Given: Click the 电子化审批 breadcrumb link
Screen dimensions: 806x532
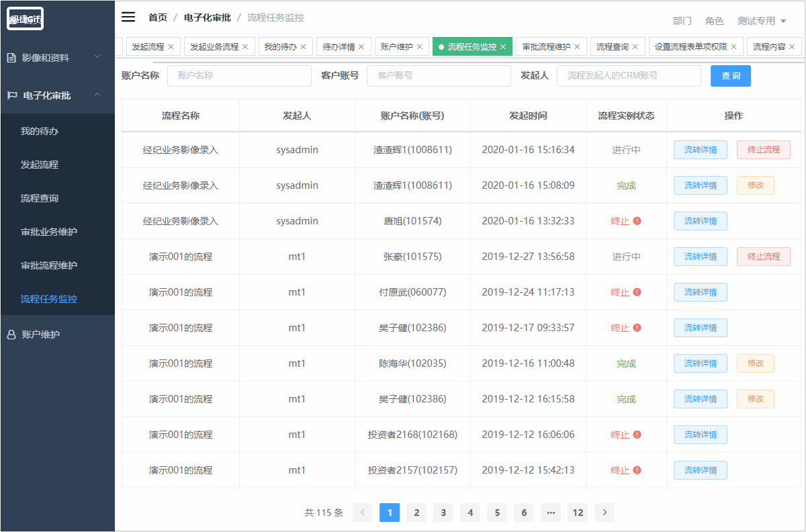Looking at the screenshot, I should coord(208,17).
